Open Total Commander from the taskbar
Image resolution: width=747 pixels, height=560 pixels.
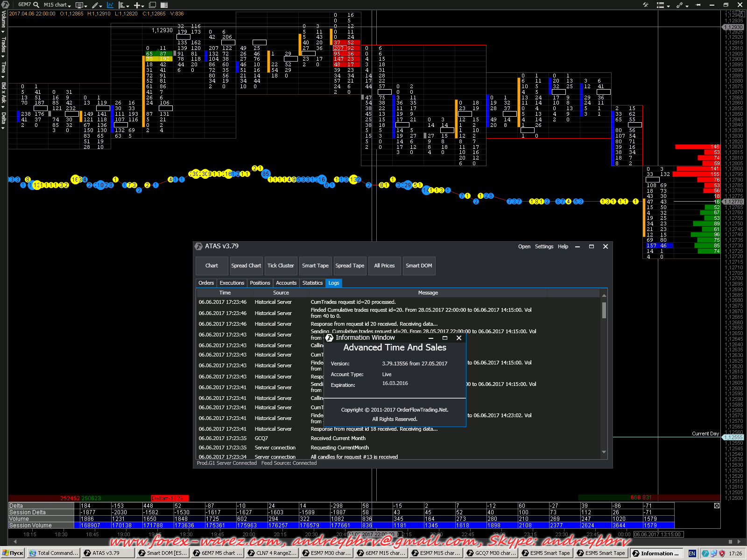(53, 553)
